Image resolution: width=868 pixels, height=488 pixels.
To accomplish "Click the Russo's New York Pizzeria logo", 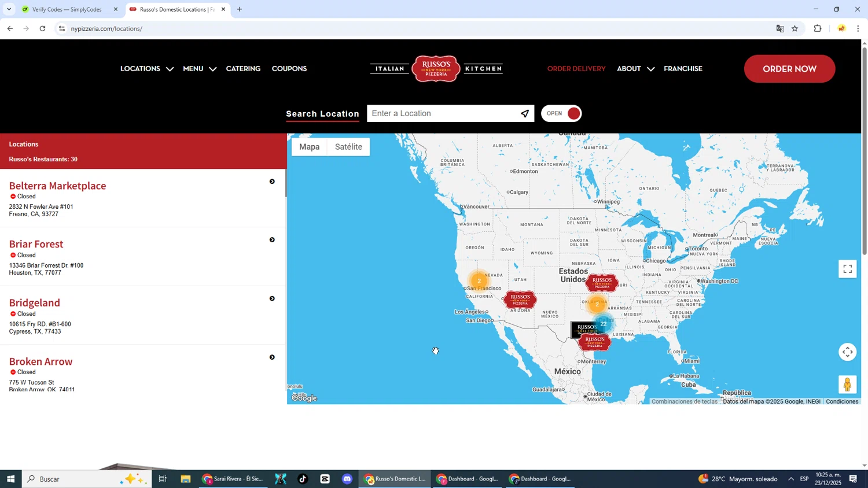I will 436,69.
